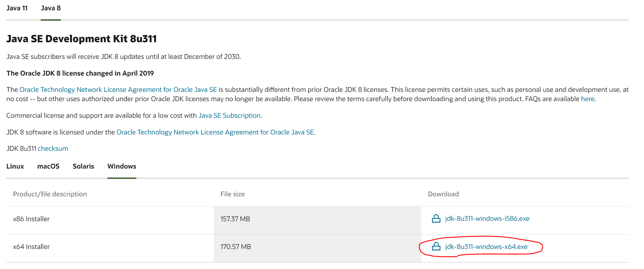This screenshot has width=644, height=269.
Task: Click the 'Java SE Development Kit 8u311' heading
Action: pos(82,39)
